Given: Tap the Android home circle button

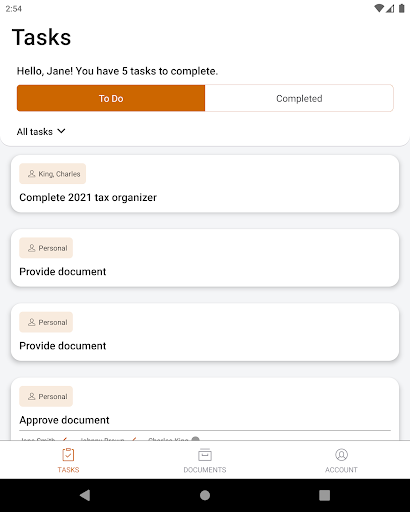Looking at the screenshot, I should [205, 495].
